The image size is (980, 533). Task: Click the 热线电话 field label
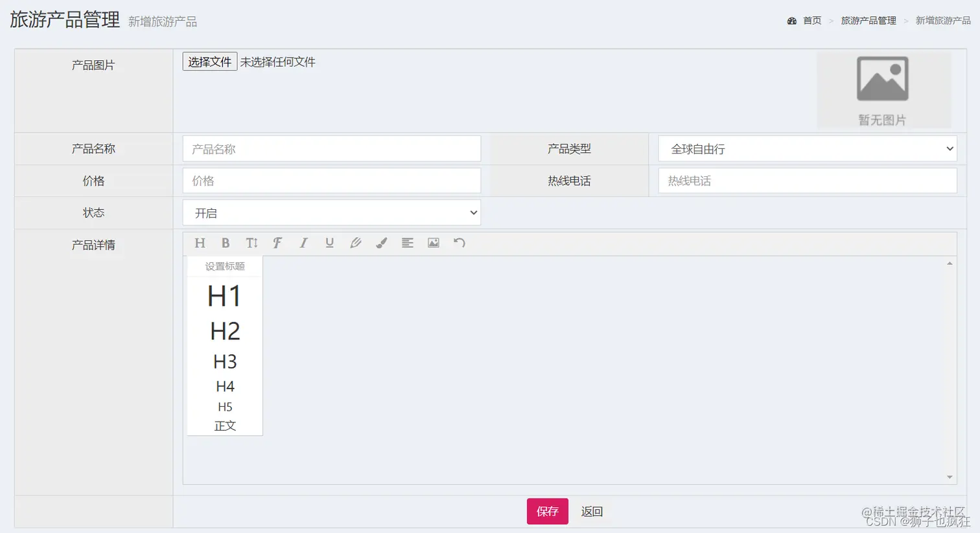click(x=569, y=181)
